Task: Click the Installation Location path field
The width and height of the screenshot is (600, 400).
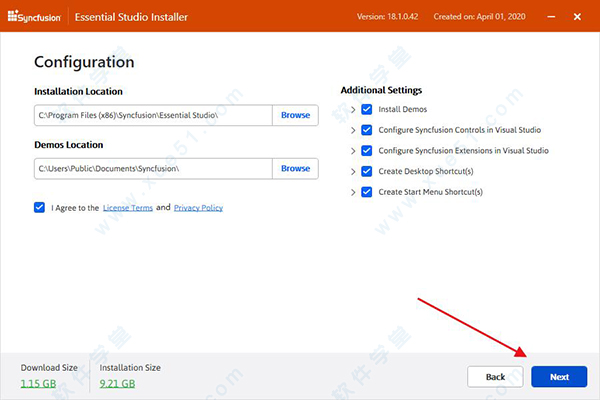Action: click(153, 115)
